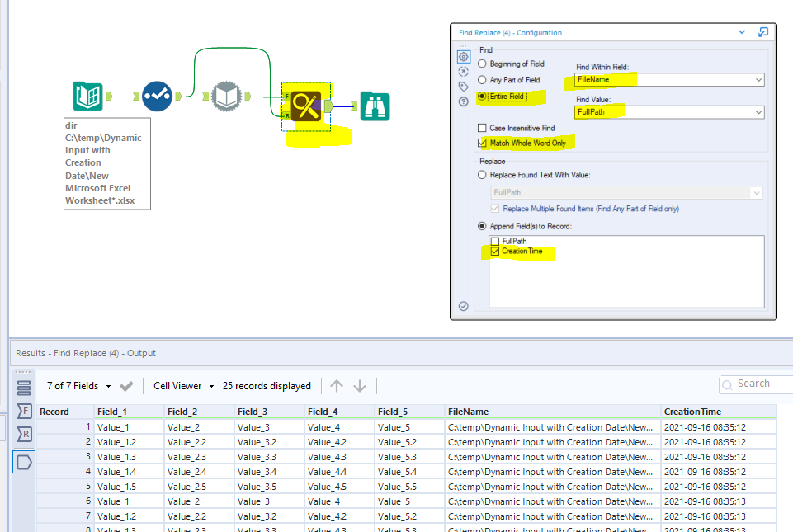Select CreationTime cell in record 6
This screenshot has width=793, height=532.
tap(719, 501)
